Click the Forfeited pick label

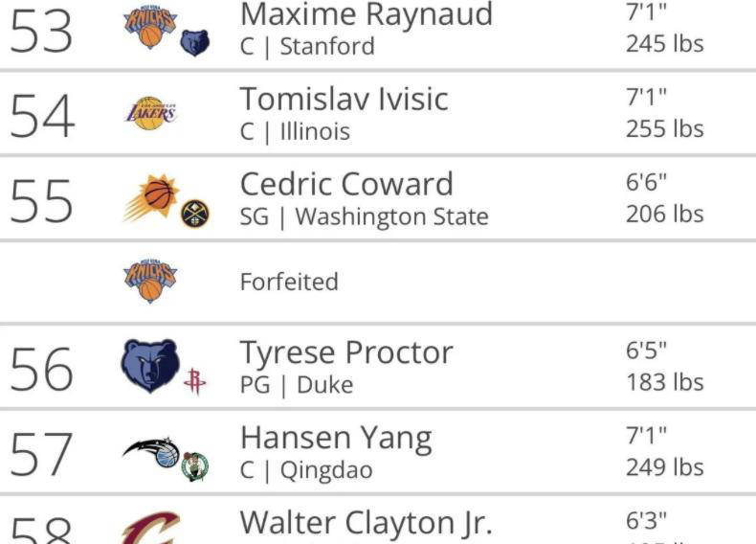(289, 282)
